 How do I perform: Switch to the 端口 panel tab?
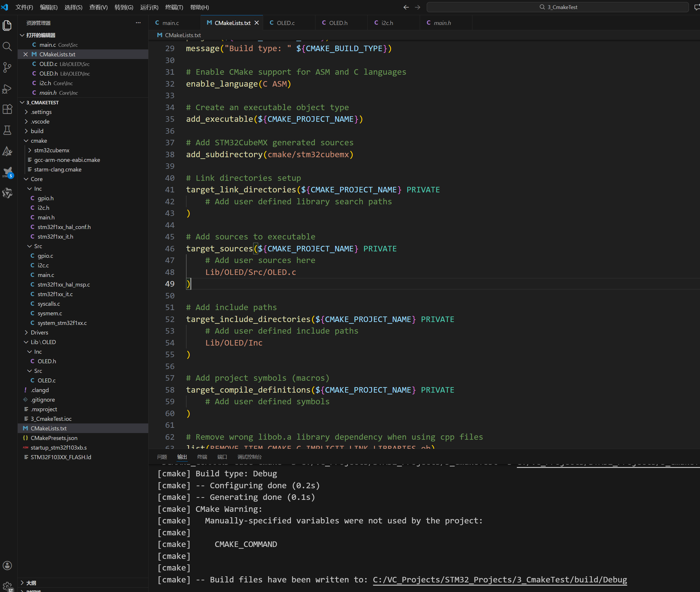pos(222,457)
